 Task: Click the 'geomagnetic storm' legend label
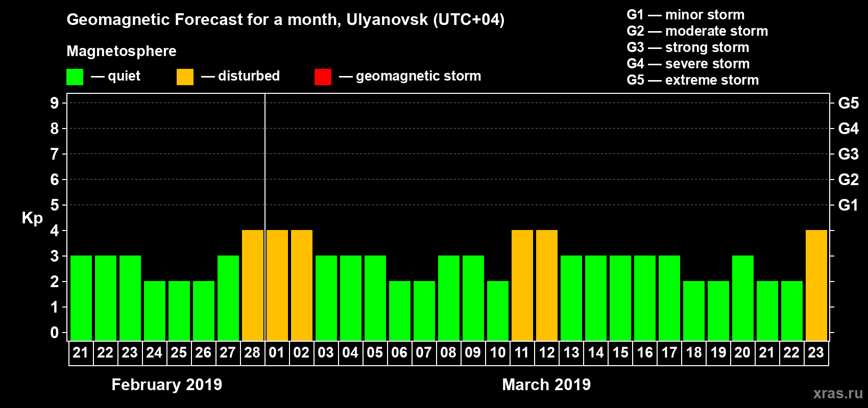point(419,76)
